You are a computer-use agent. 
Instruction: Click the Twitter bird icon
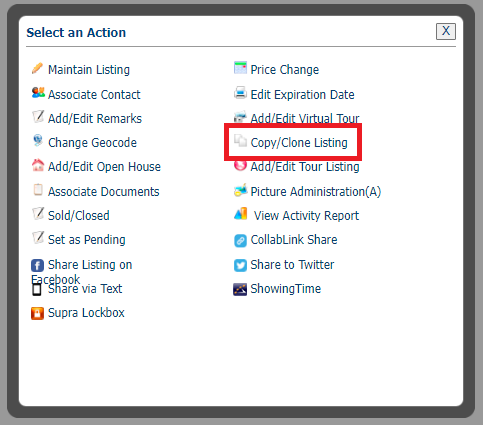(240, 265)
